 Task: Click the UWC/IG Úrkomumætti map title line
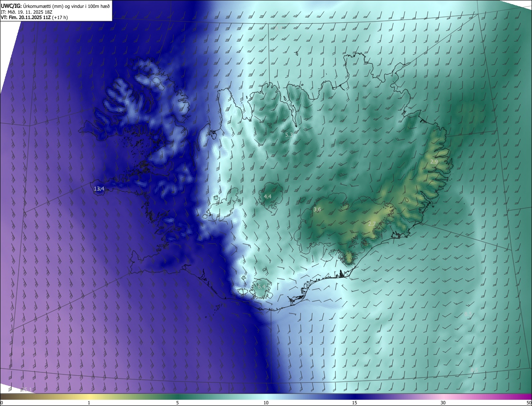point(55,6)
